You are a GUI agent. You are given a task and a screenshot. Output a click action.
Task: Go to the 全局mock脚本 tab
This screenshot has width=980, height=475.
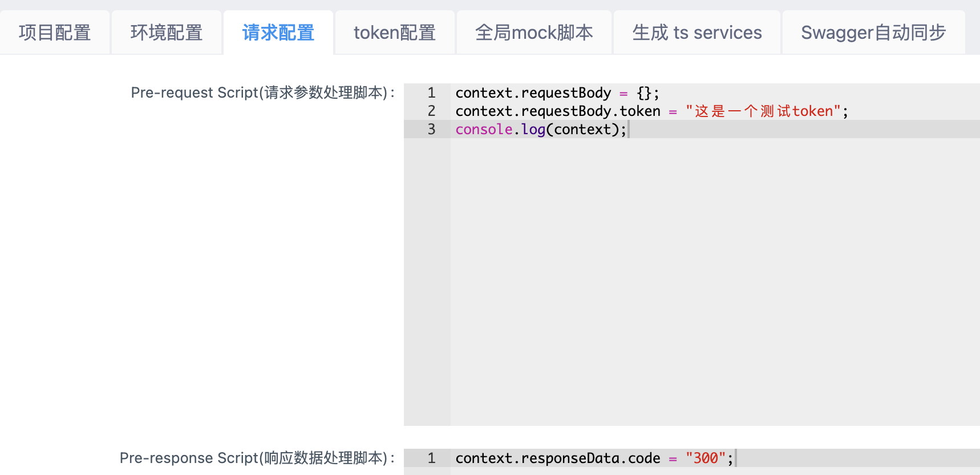click(x=534, y=33)
